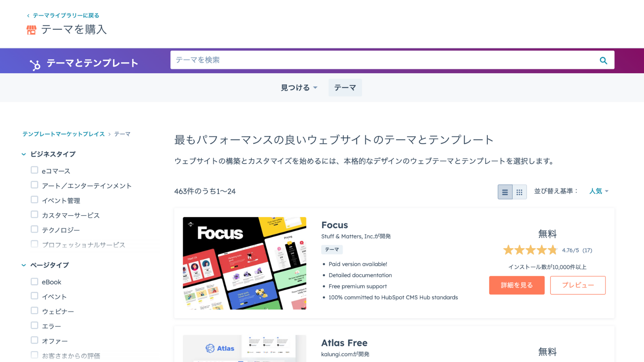Open テンプレートマーケットプレイス breadcrumb link

[64, 134]
